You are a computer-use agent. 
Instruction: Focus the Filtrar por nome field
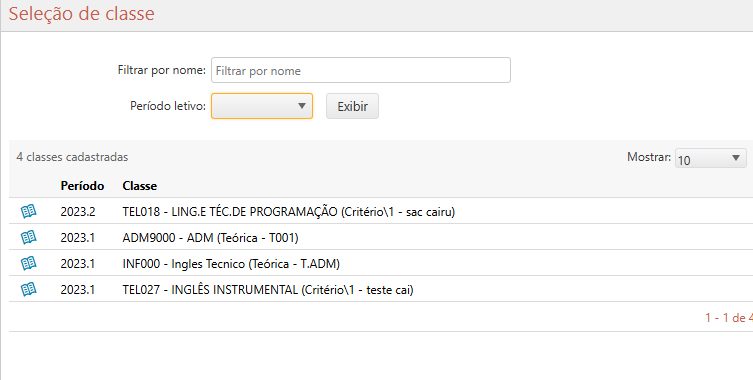(x=361, y=70)
